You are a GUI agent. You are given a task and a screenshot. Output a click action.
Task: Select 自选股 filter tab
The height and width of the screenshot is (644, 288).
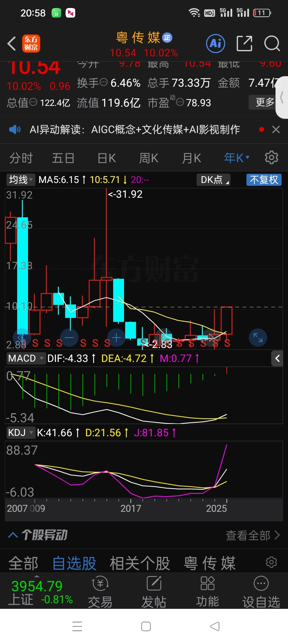[74, 563]
